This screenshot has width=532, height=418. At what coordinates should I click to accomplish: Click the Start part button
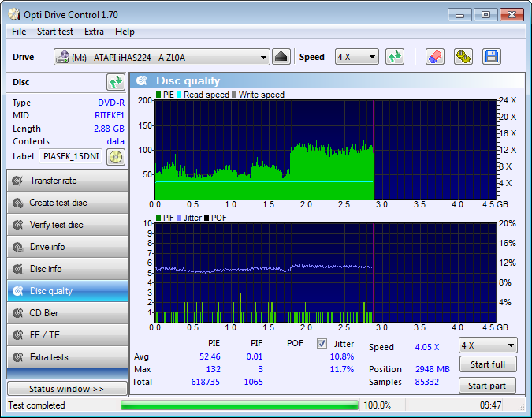(x=487, y=386)
